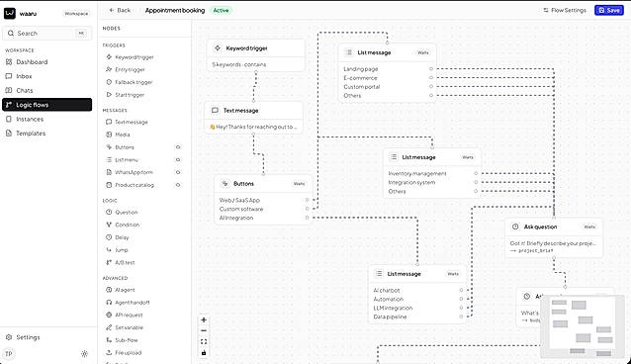This screenshot has width=631, height=364.
Task: Click the Active status badge
Action: 221,11
